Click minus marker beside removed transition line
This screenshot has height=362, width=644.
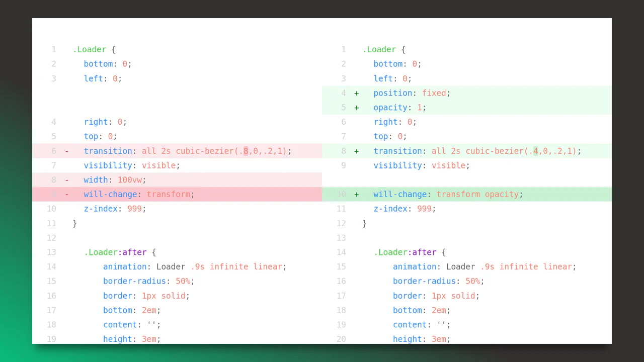[x=66, y=151]
